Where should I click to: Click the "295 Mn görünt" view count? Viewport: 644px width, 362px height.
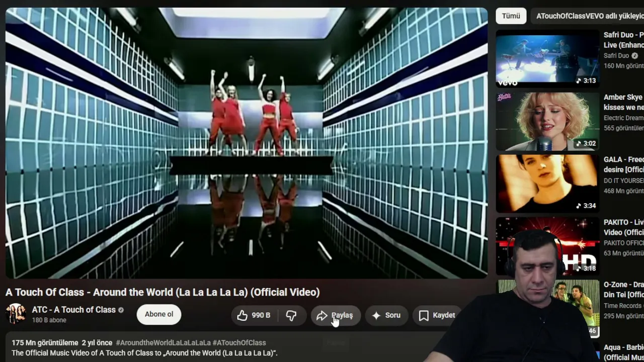[x=624, y=316]
